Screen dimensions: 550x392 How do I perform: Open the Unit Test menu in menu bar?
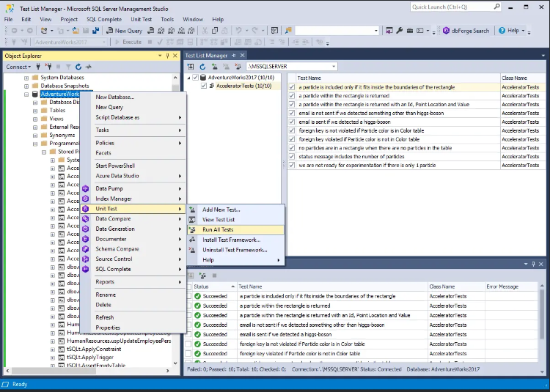click(142, 19)
